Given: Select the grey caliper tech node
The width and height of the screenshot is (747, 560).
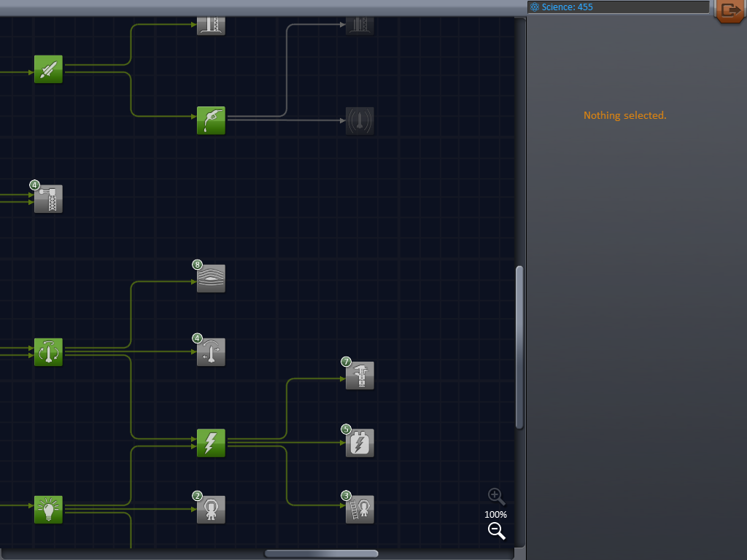Looking at the screenshot, I should (360, 376).
